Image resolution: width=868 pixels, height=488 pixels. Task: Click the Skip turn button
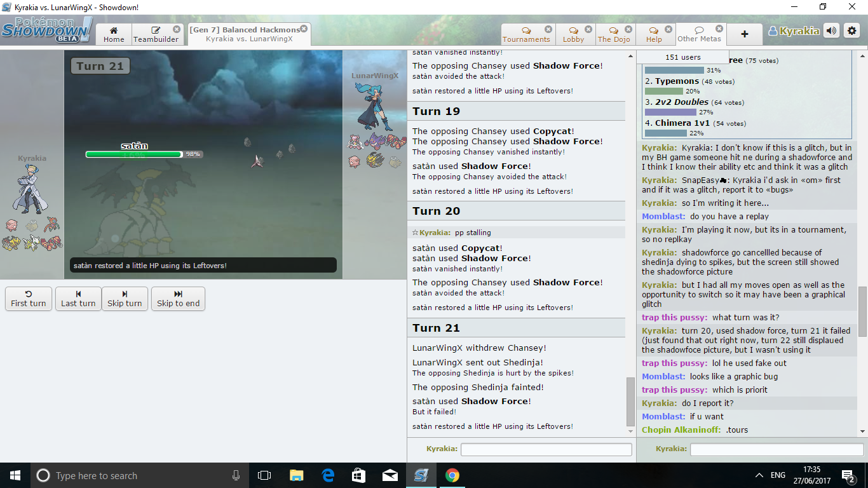[x=125, y=299]
